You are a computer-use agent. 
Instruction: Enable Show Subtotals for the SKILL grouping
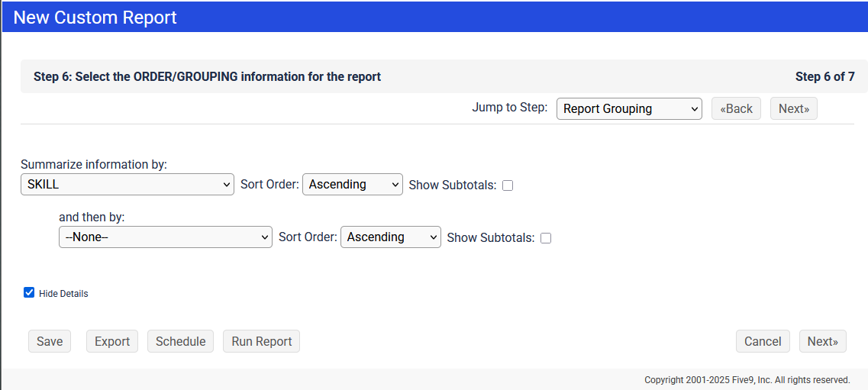click(508, 185)
